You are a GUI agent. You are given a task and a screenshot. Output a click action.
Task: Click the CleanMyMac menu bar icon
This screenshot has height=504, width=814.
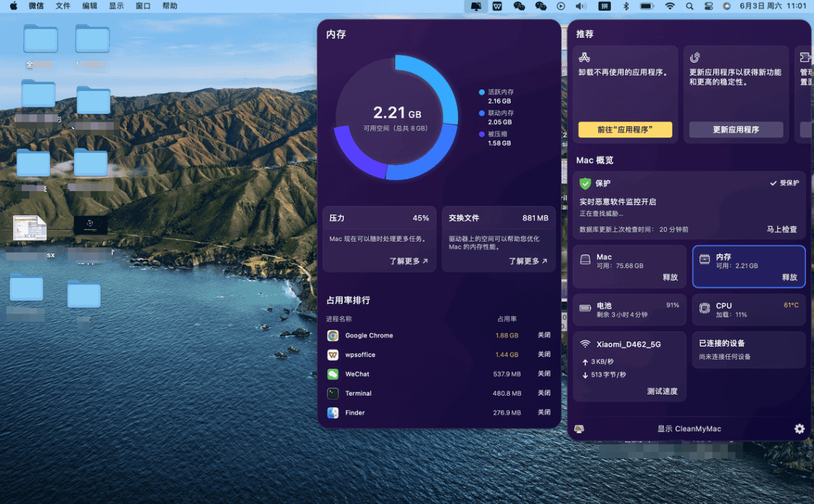(476, 6)
